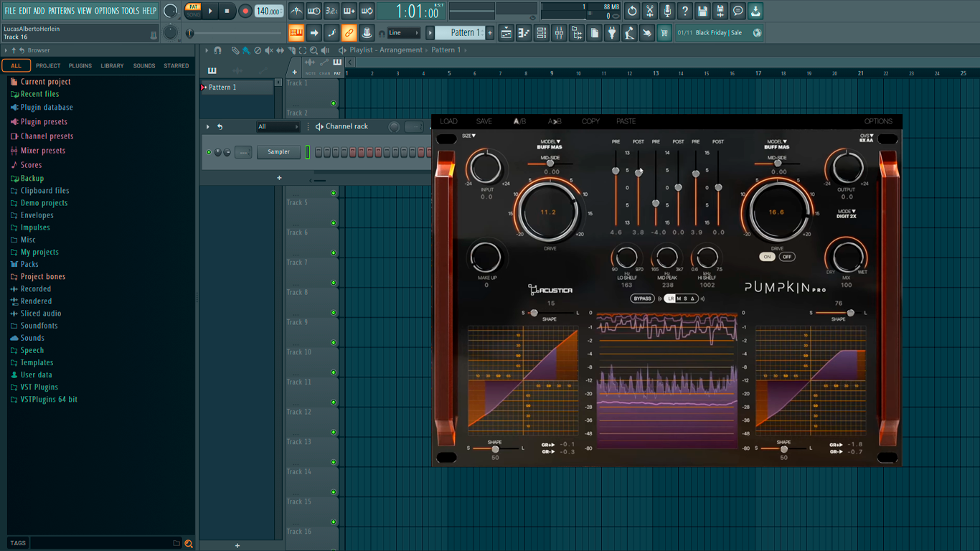The image size is (980, 551).
Task: Open the PATTERNS menu
Action: pos(61,11)
